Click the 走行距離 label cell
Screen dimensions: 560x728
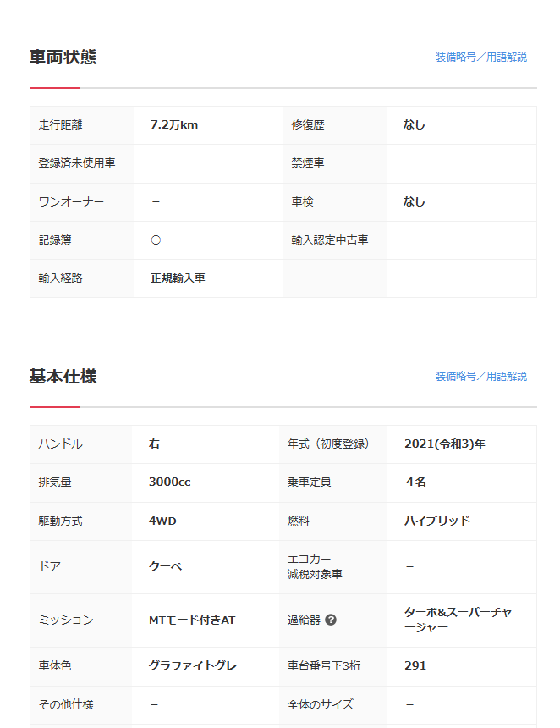[x=61, y=125]
